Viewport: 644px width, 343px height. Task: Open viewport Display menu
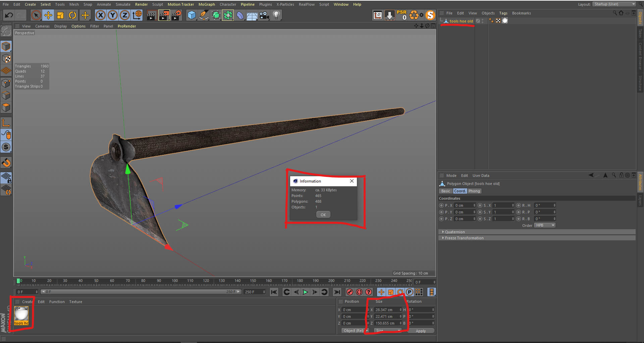click(x=60, y=26)
